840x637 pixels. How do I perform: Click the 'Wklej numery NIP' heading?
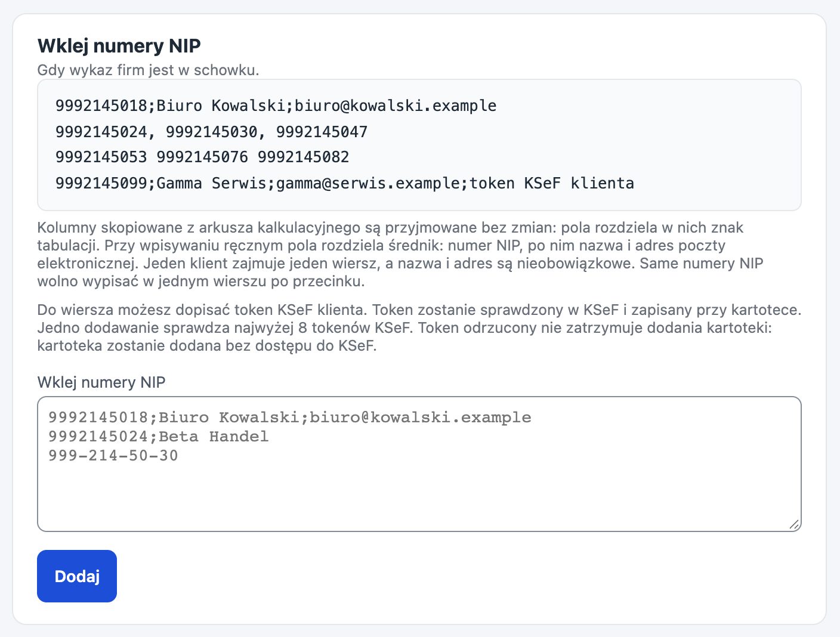coord(119,45)
